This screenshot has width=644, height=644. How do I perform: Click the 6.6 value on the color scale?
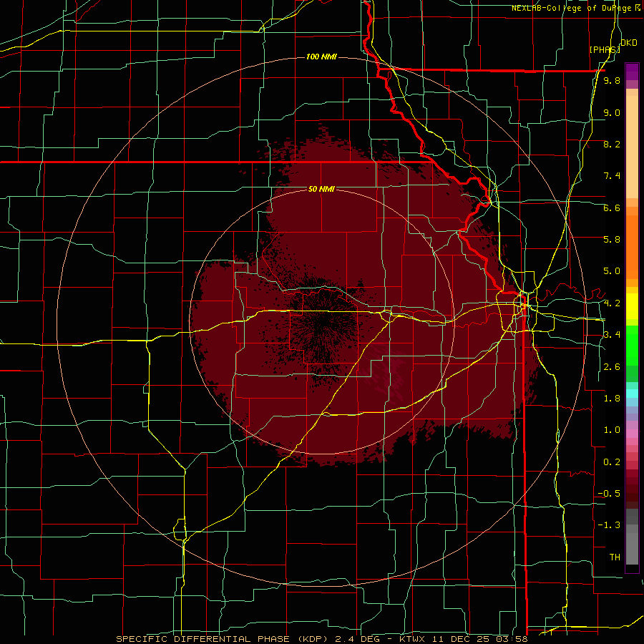click(612, 208)
